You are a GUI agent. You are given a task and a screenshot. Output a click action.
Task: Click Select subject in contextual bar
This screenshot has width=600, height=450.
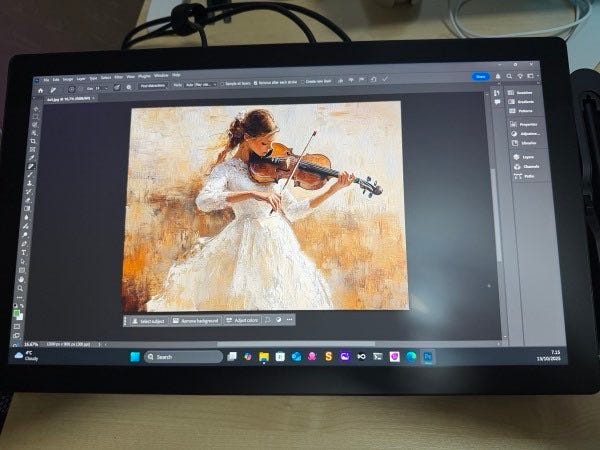point(148,321)
